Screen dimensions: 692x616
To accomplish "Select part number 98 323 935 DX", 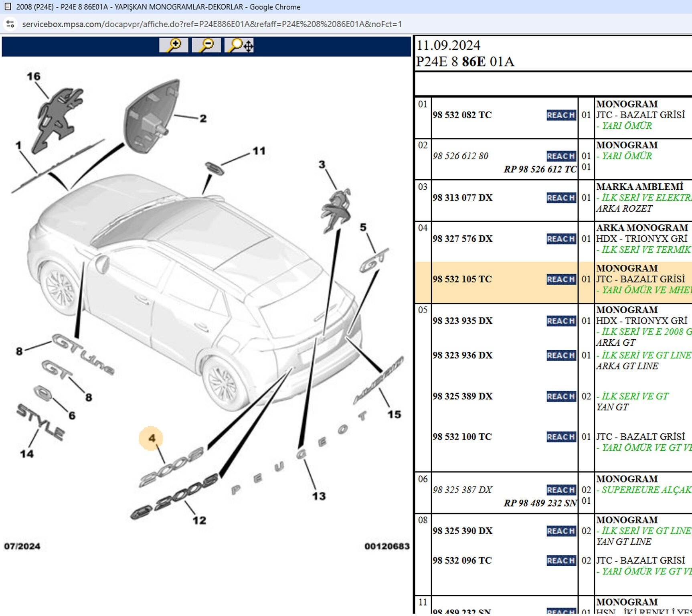I will [462, 321].
